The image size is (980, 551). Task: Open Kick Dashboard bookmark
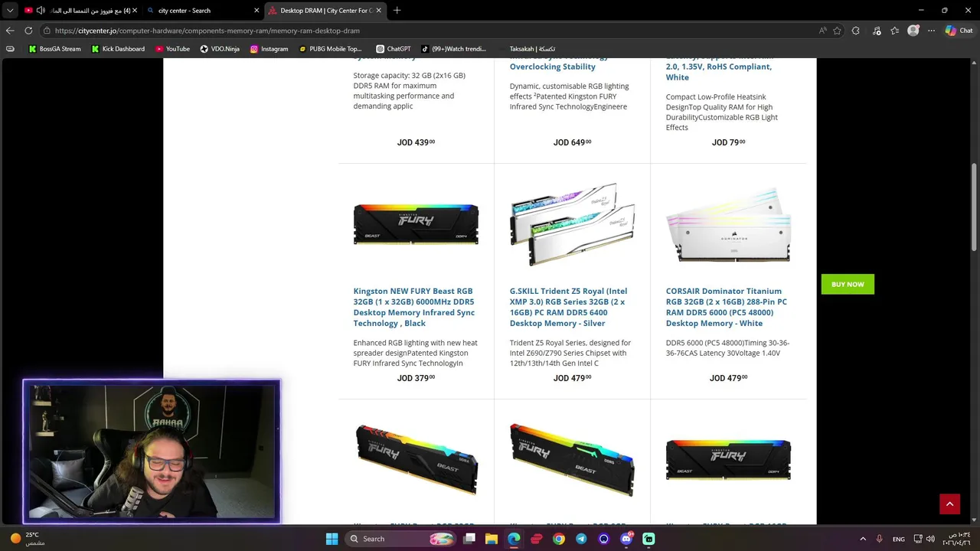pos(118,49)
